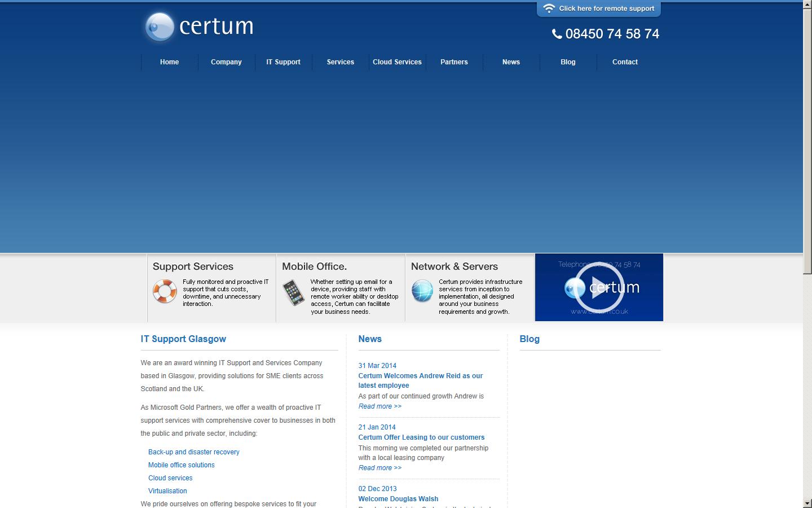Open the Home menu item
This screenshot has height=508, width=812.
tap(169, 62)
